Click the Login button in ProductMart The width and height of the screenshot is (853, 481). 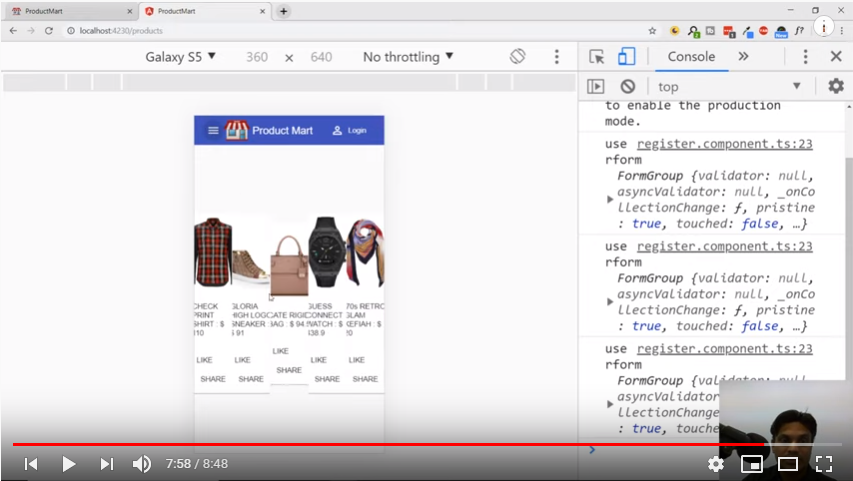click(350, 131)
